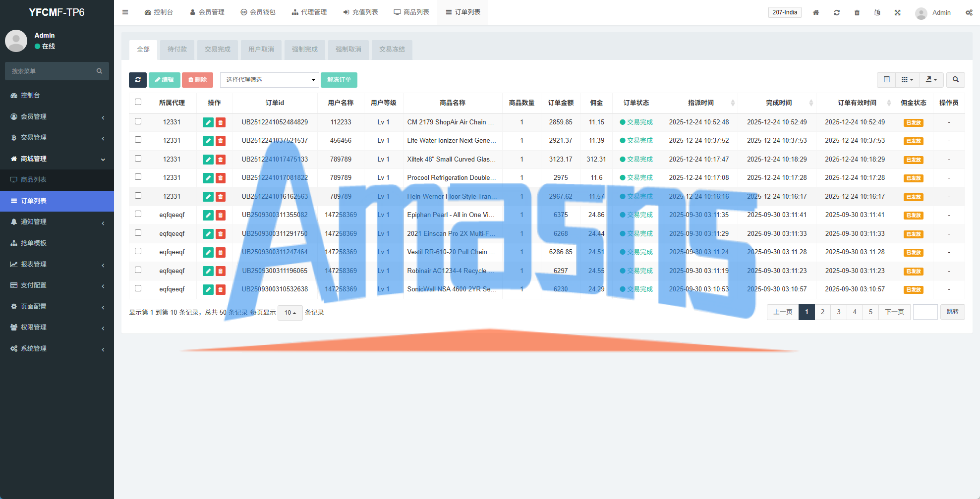The height and width of the screenshot is (499, 980).
Task: Check the row for user 456456
Action: [x=138, y=140]
